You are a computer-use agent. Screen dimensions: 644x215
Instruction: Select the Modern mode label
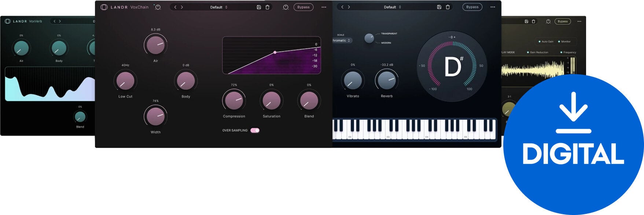(386, 43)
